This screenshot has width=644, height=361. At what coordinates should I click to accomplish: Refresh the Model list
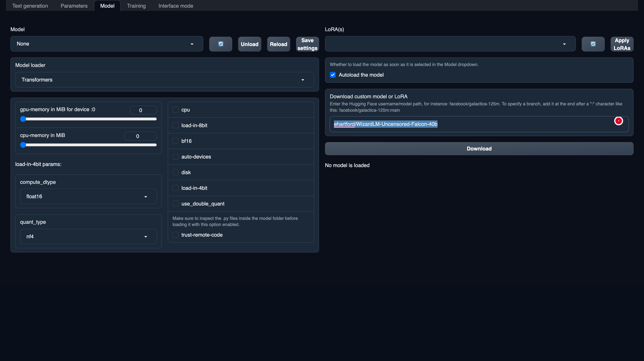tap(220, 44)
